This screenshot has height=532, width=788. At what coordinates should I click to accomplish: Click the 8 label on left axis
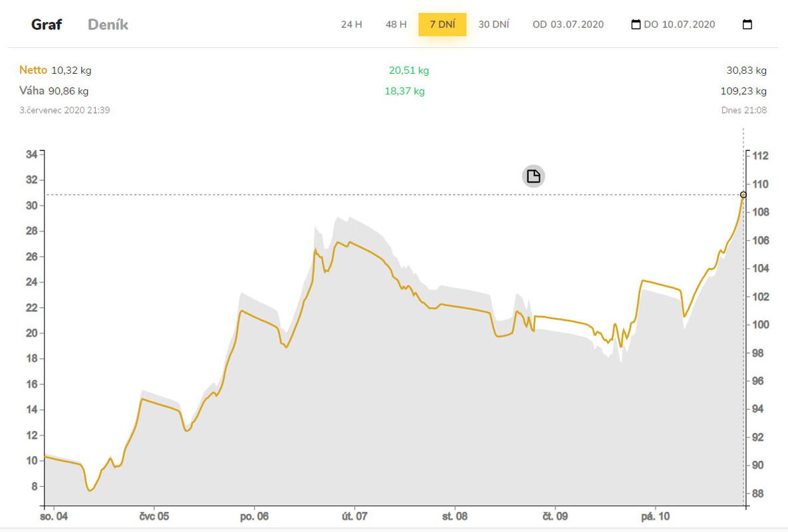coord(34,486)
